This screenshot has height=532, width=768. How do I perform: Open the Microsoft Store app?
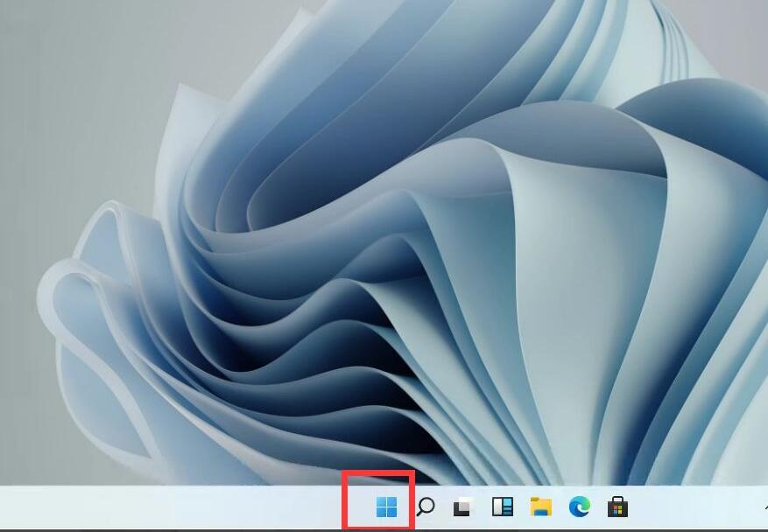(617, 507)
